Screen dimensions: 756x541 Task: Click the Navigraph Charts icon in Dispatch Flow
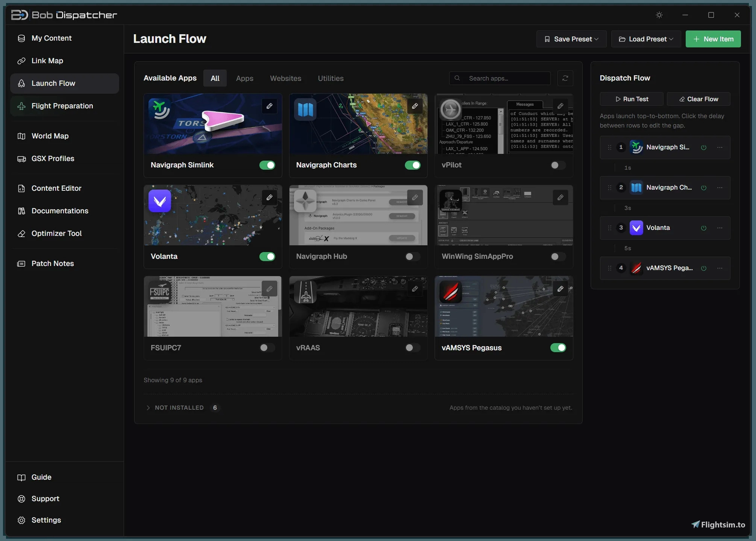(x=636, y=188)
